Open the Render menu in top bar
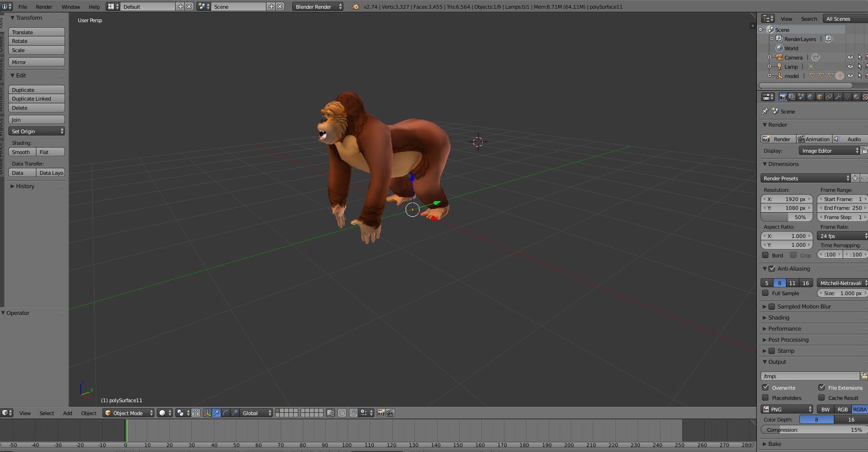This screenshot has width=868, height=452. 44,6
